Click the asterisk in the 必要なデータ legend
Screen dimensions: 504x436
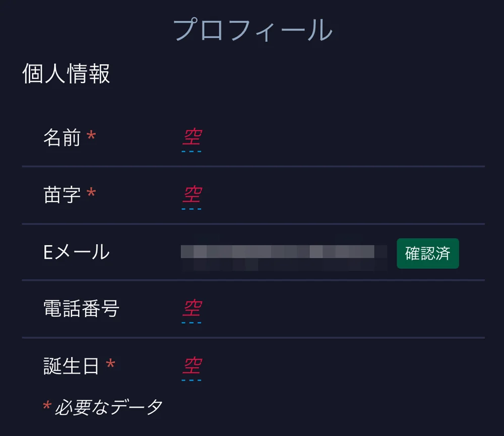(47, 405)
